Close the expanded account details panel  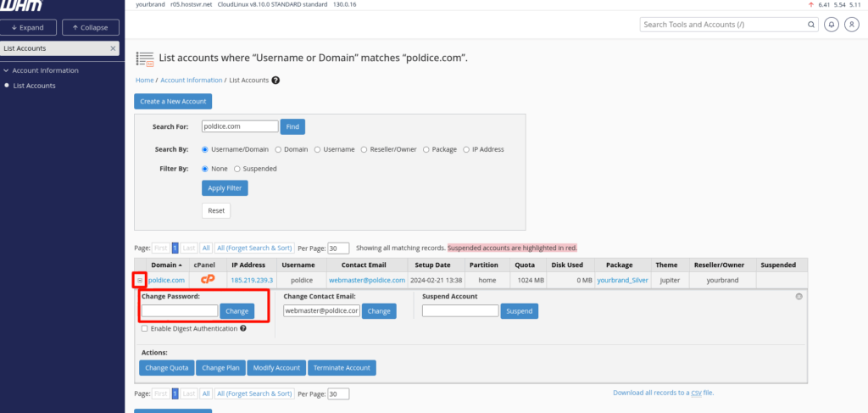pos(798,296)
